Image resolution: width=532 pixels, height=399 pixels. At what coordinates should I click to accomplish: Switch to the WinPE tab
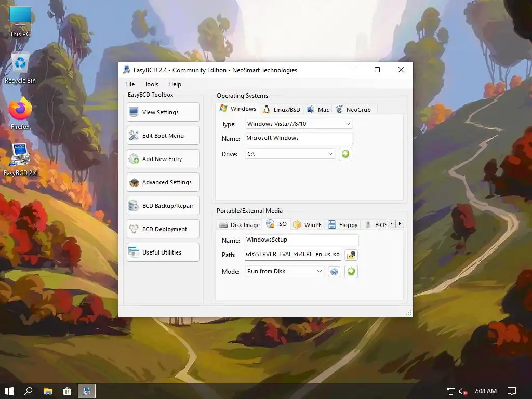coord(308,225)
